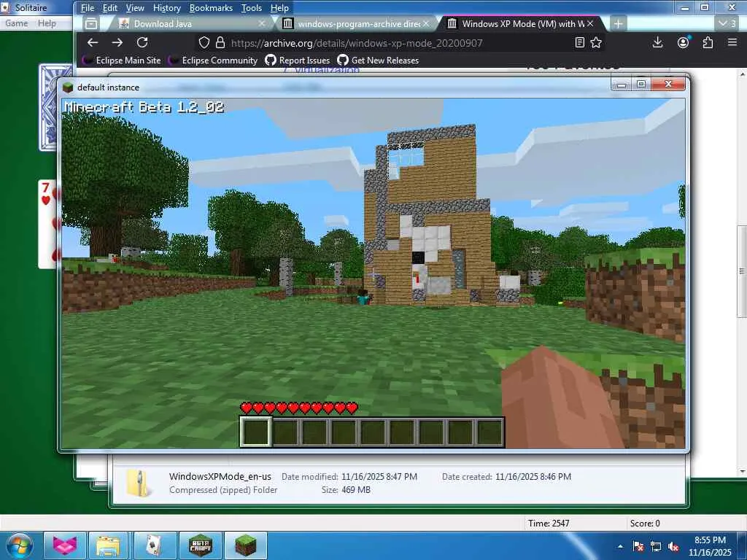Open Get New Releases bookmark
The image size is (747, 560).
(379, 61)
